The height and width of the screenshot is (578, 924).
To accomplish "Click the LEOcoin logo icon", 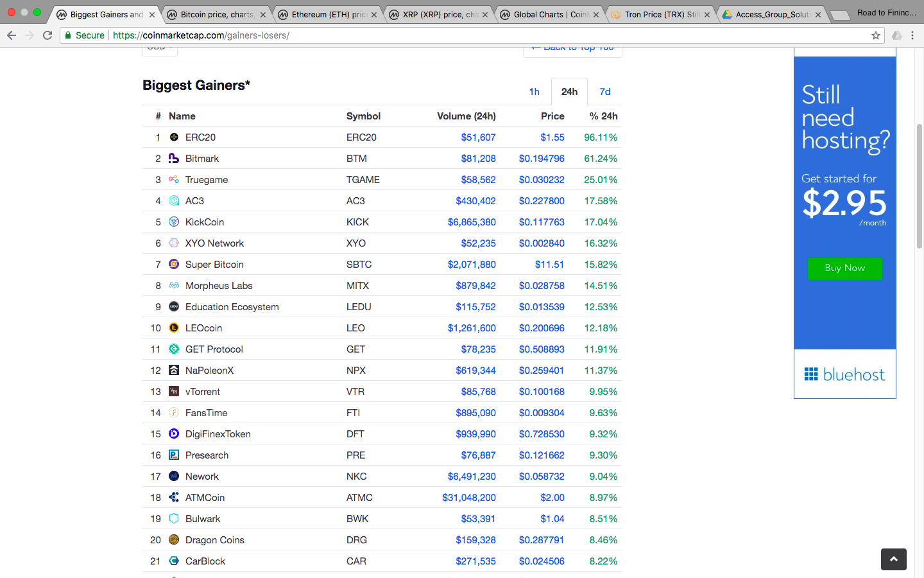I will click(x=174, y=328).
